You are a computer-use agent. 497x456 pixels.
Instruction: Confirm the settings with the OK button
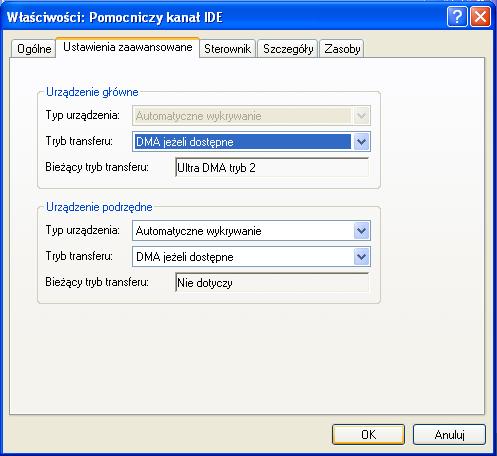pyautogui.click(x=368, y=434)
